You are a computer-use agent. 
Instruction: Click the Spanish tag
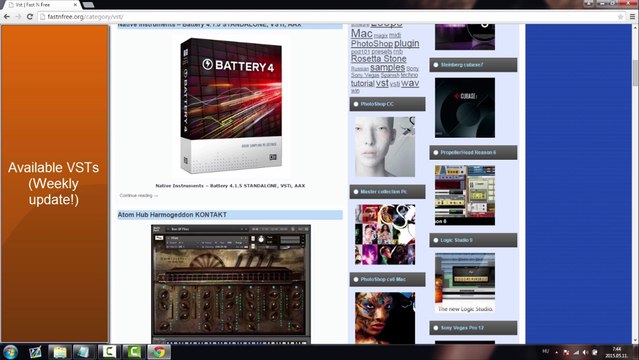pos(390,75)
